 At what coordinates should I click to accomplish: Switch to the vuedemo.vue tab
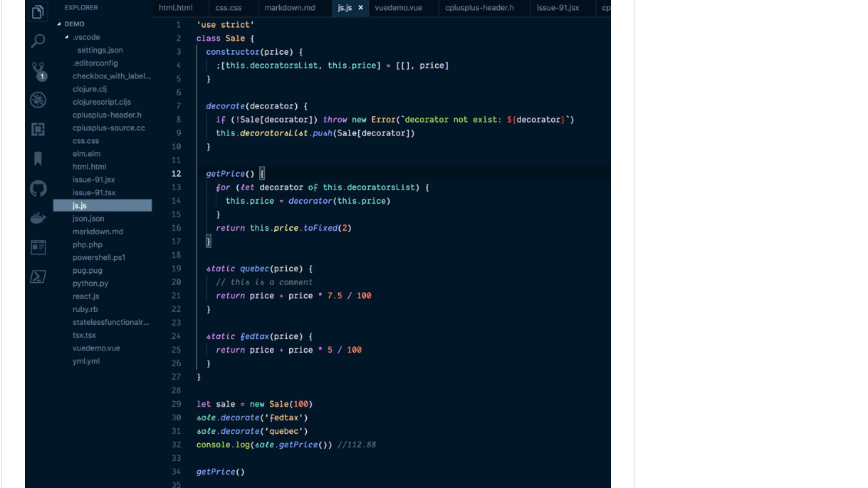(398, 8)
